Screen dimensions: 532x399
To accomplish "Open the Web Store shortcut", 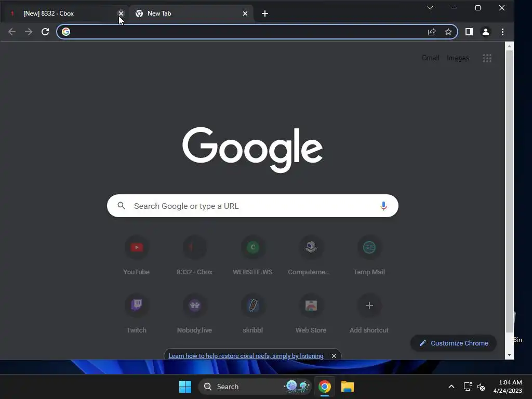I will coord(311,314).
